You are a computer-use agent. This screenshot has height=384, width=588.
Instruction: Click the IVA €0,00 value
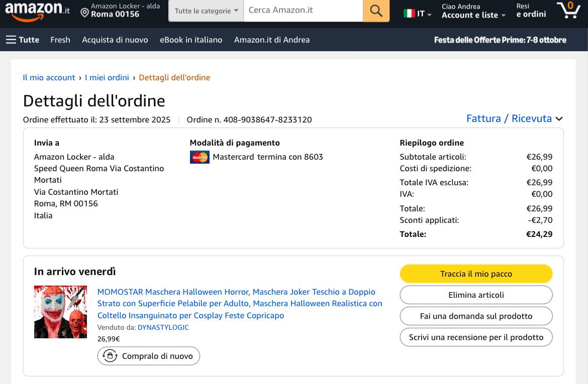click(x=542, y=194)
